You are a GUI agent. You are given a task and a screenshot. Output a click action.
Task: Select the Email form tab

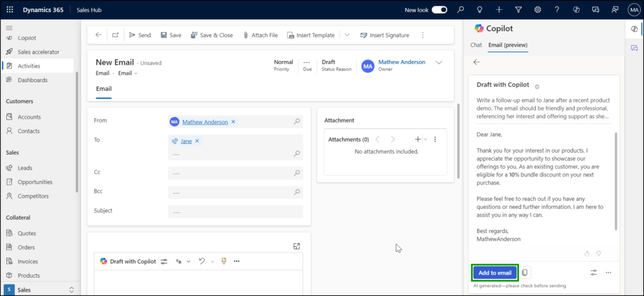[104, 89]
